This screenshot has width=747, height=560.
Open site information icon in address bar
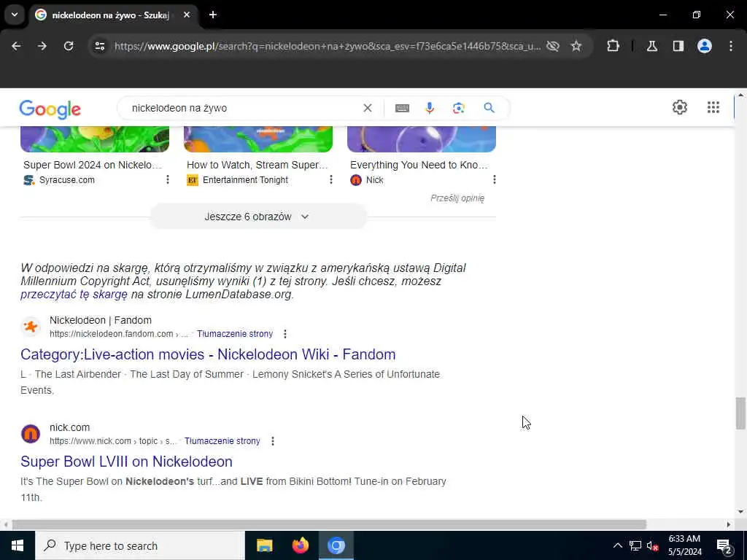click(99, 46)
